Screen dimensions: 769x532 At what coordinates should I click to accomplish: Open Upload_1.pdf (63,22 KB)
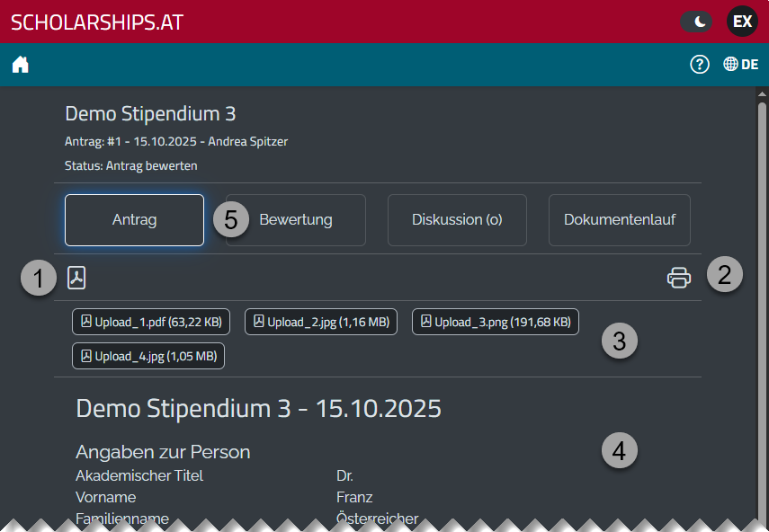(150, 321)
